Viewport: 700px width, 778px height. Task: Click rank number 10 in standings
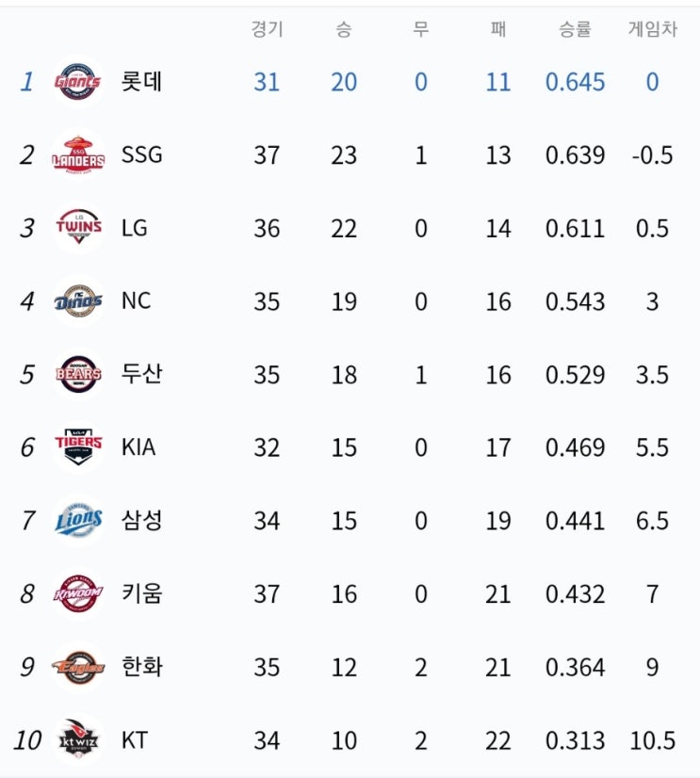(x=27, y=740)
